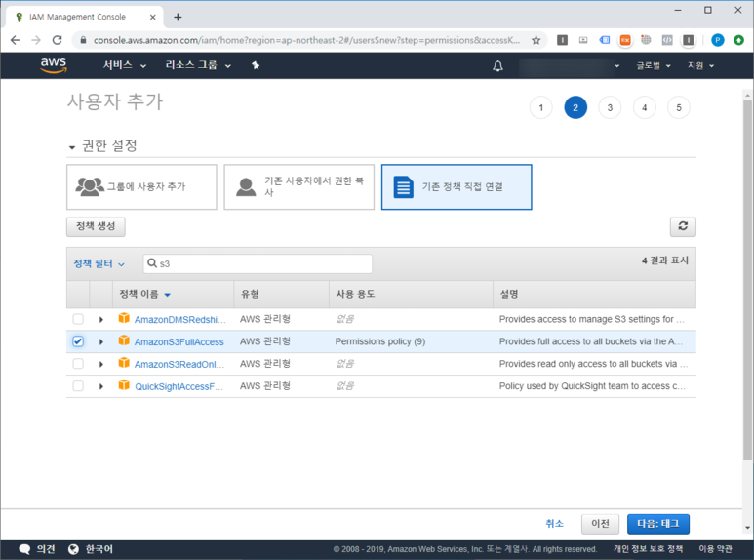754x560 pixels.
Task: Open the 리소스 그룹 menu
Action: (198, 65)
